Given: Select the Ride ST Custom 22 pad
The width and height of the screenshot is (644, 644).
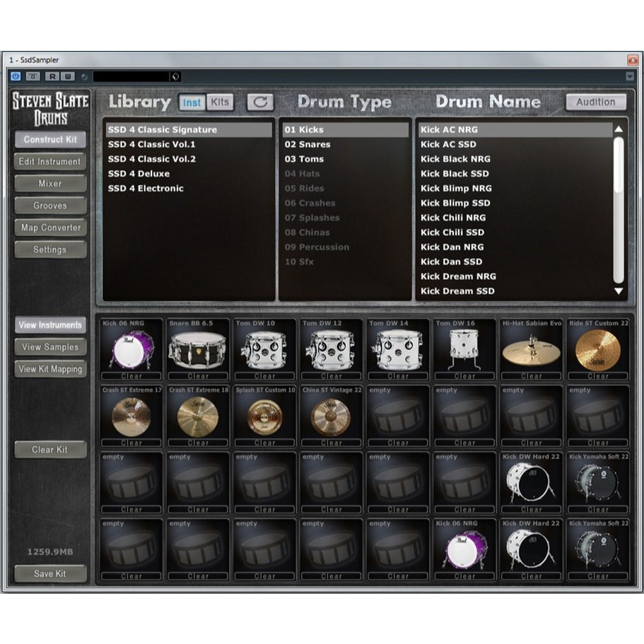Looking at the screenshot, I should [597, 347].
